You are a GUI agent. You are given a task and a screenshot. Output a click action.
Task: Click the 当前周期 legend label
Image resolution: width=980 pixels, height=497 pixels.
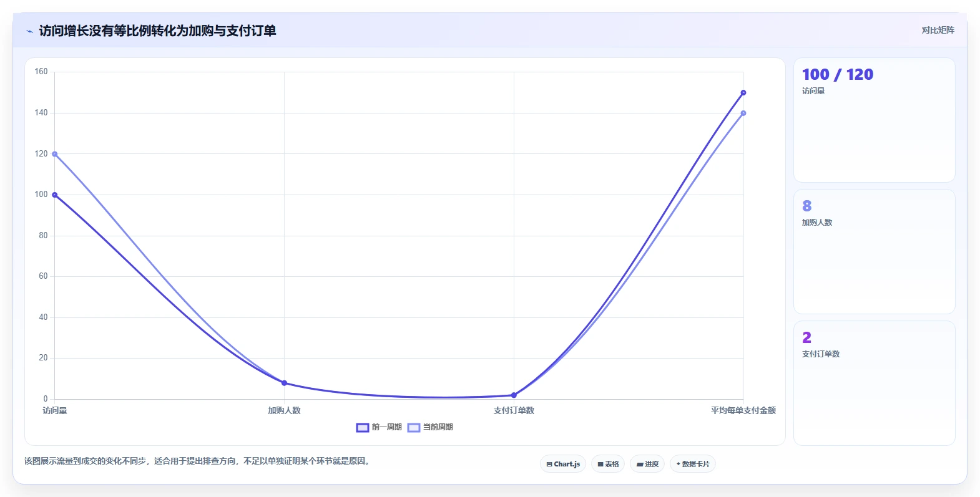tap(438, 427)
